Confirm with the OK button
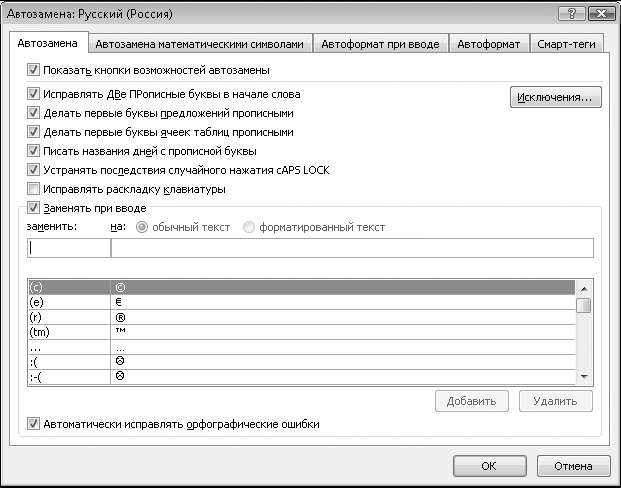 pyautogui.click(x=490, y=466)
